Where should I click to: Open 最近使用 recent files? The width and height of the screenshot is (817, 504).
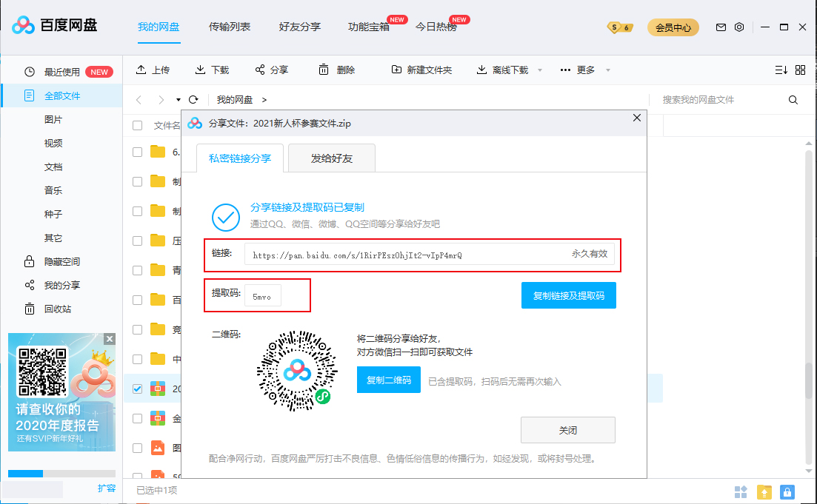pos(62,72)
